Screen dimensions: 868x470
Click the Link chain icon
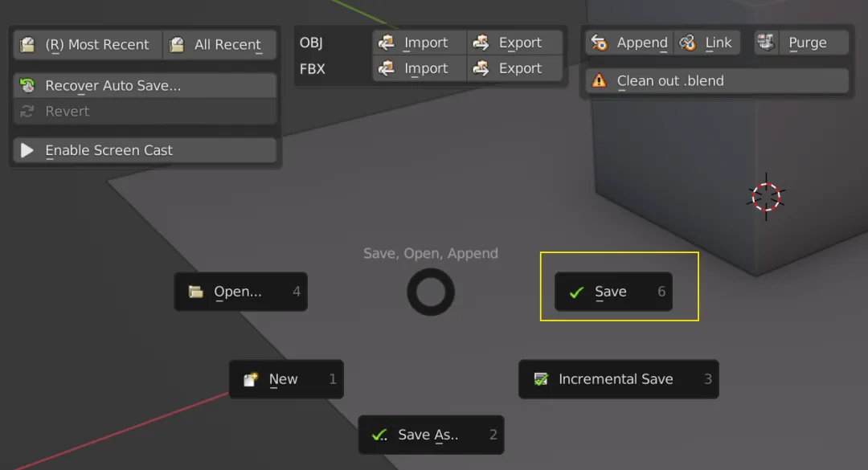tap(687, 43)
